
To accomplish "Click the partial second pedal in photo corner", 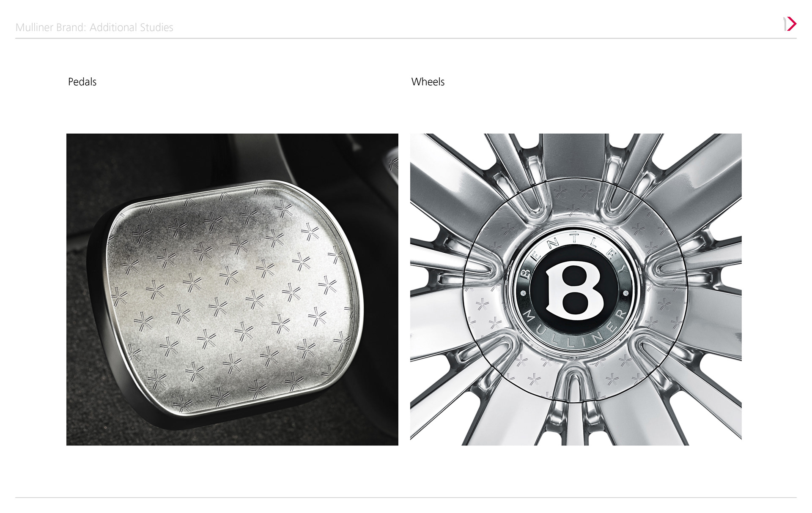I will (391, 165).
